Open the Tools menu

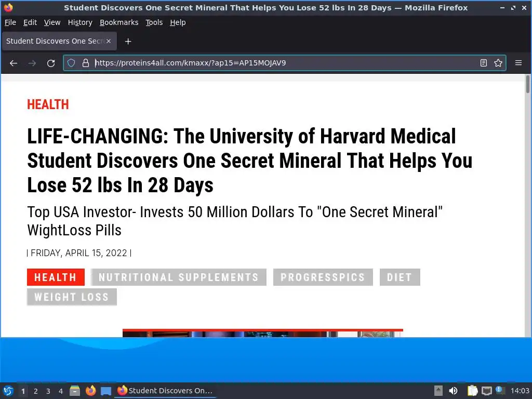coord(154,22)
